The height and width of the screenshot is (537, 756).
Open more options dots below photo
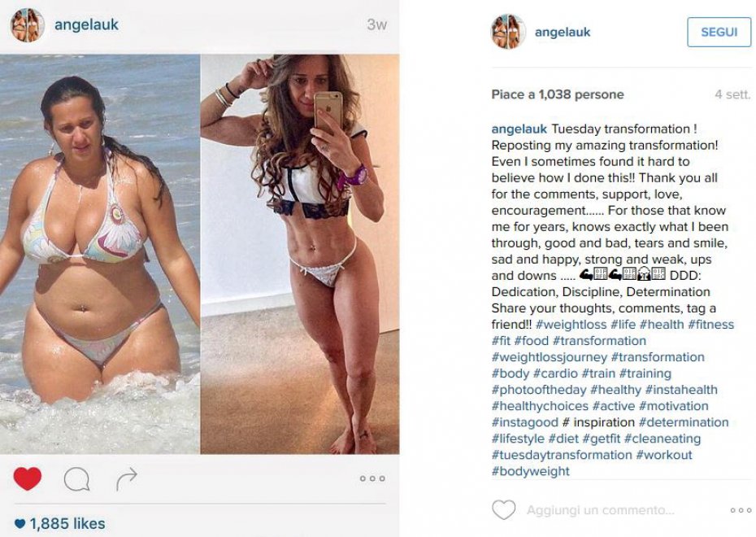[372, 478]
